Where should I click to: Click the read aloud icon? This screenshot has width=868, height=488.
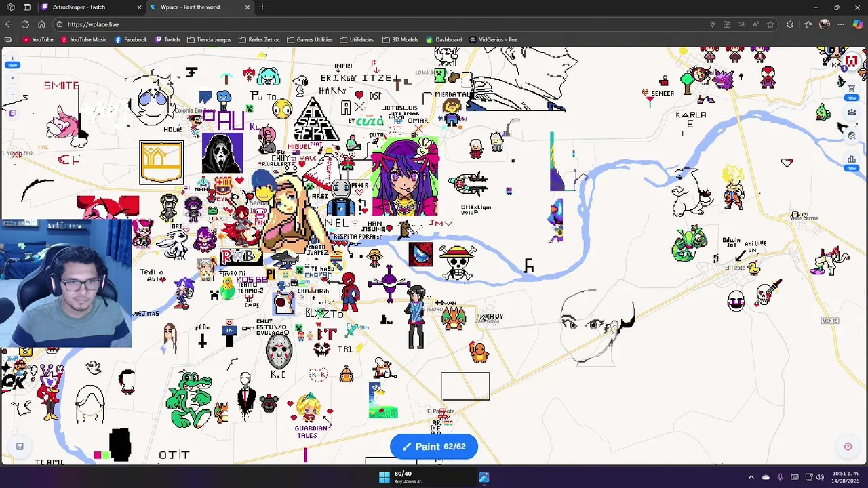755,24
